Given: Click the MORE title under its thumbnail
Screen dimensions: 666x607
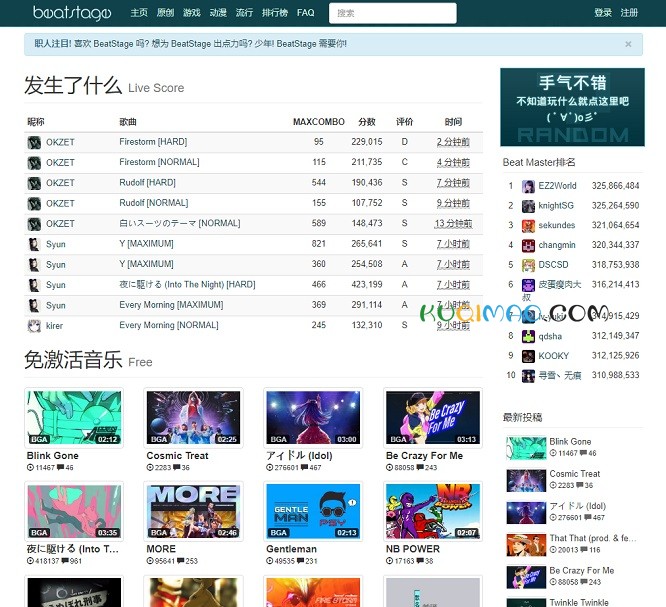Looking at the screenshot, I should tap(161, 549).
